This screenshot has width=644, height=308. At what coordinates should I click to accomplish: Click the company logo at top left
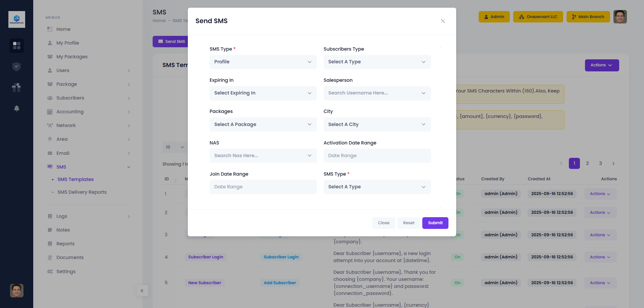click(x=16, y=19)
